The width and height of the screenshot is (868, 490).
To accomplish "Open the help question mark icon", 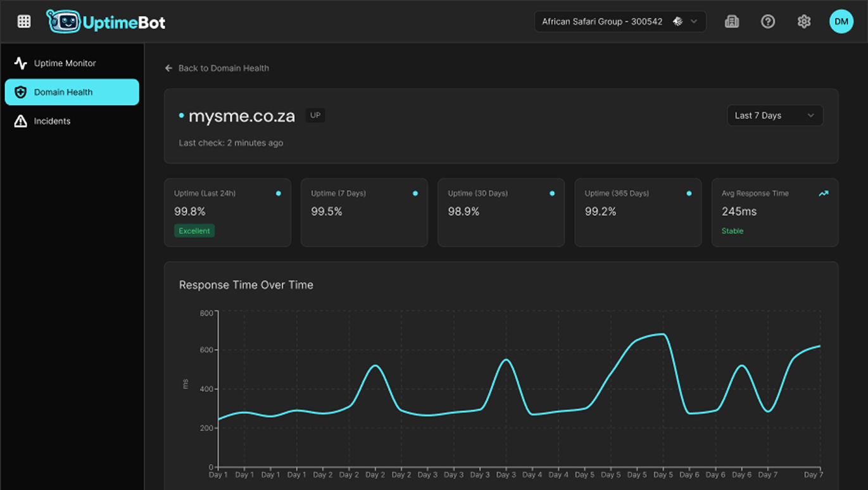I will coord(768,22).
